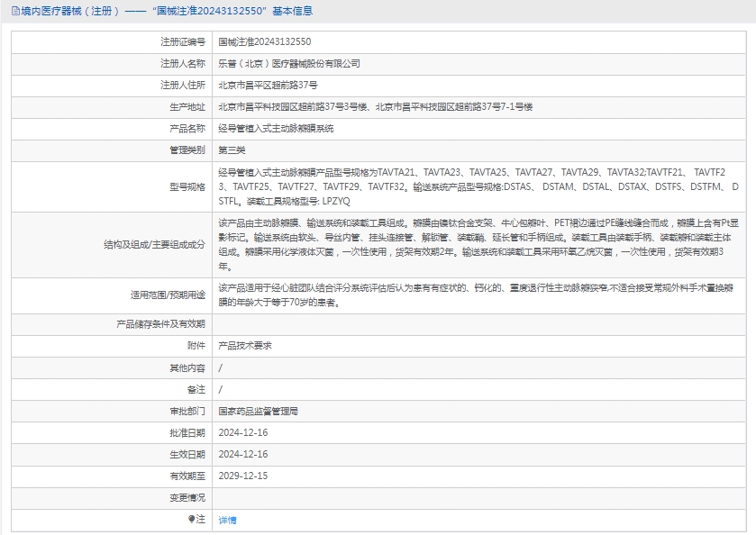The width and height of the screenshot is (756, 535).
Task: Click the registrant name 乐普（北京）医疗器械股份有限公司
Action: [289, 63]
